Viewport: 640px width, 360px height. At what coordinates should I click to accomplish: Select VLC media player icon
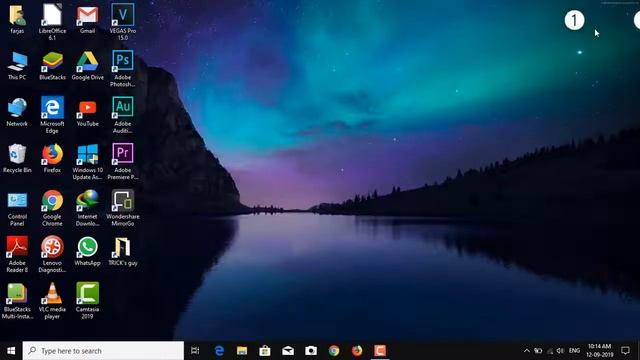(52, 301)
